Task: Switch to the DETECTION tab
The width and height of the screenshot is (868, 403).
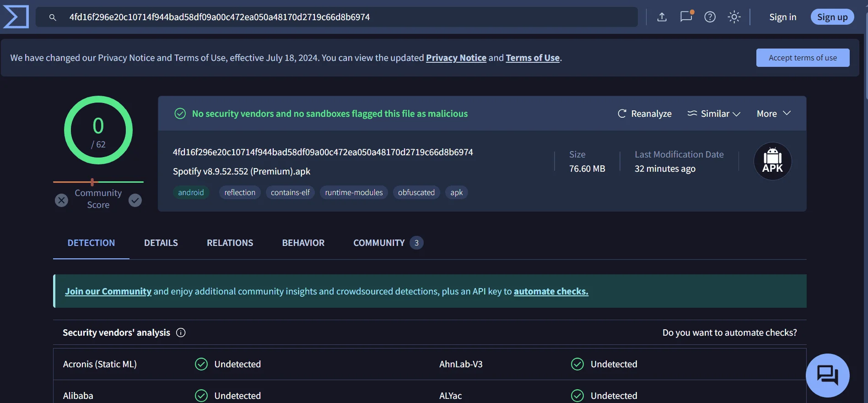Action: (x=92, y=243)
